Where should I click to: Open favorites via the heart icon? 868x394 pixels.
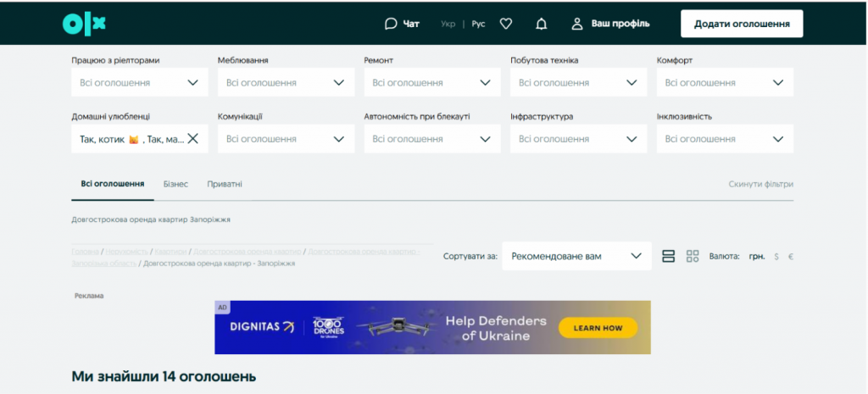[x=506, y=24]
